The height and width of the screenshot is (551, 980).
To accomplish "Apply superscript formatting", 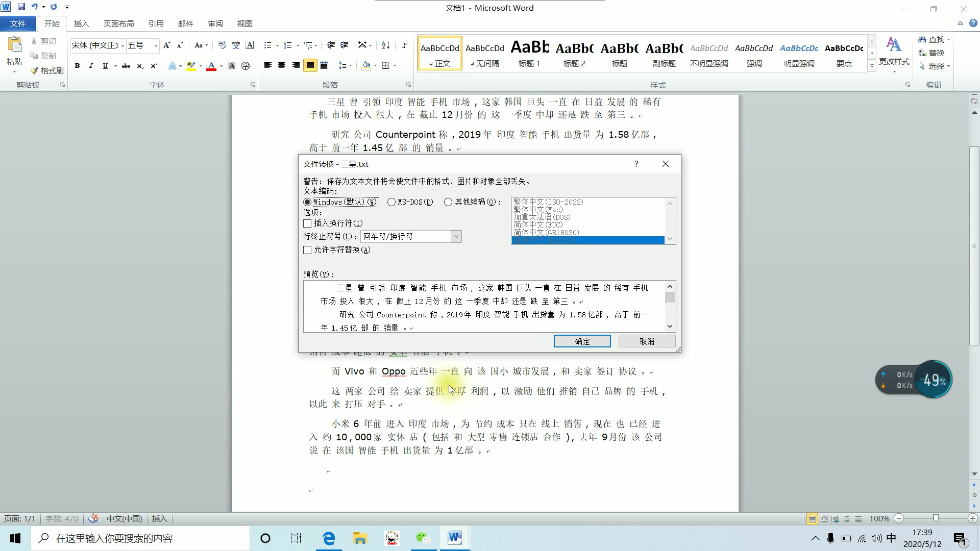I will [x=154, y=66].
